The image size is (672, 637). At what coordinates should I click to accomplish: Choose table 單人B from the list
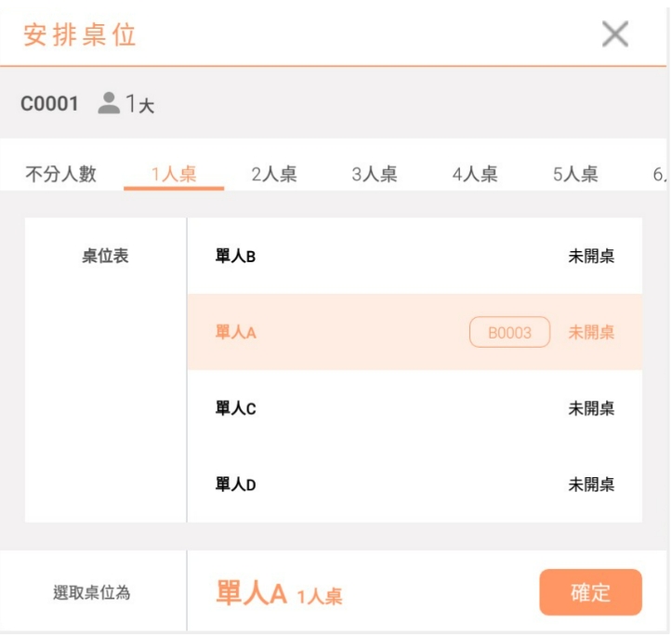372,257
